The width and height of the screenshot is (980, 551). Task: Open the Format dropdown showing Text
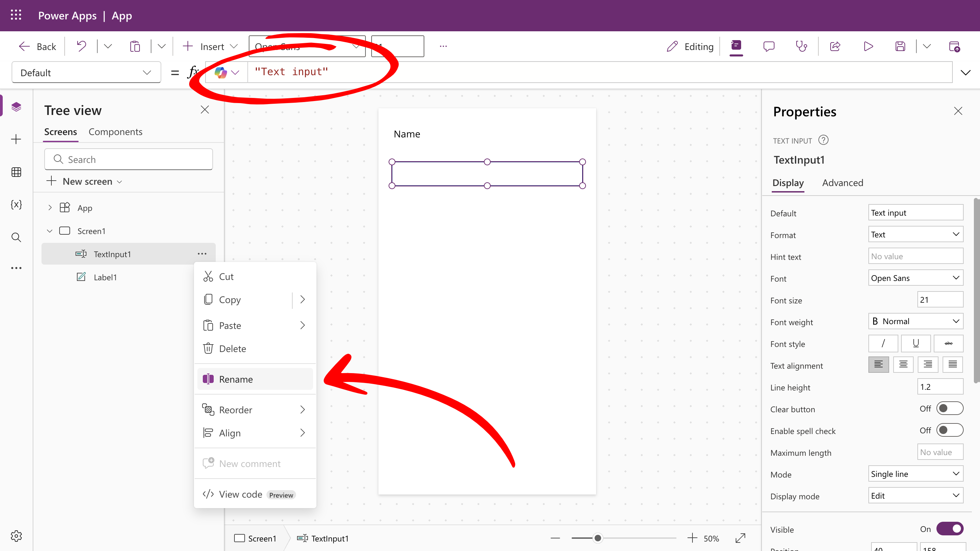coord(915,234)
